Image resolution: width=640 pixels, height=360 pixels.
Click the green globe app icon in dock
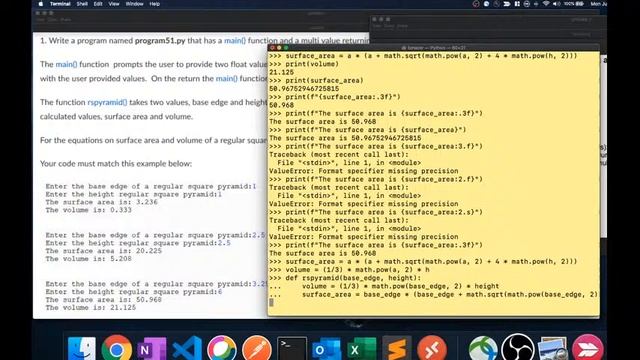click(483, 348)
